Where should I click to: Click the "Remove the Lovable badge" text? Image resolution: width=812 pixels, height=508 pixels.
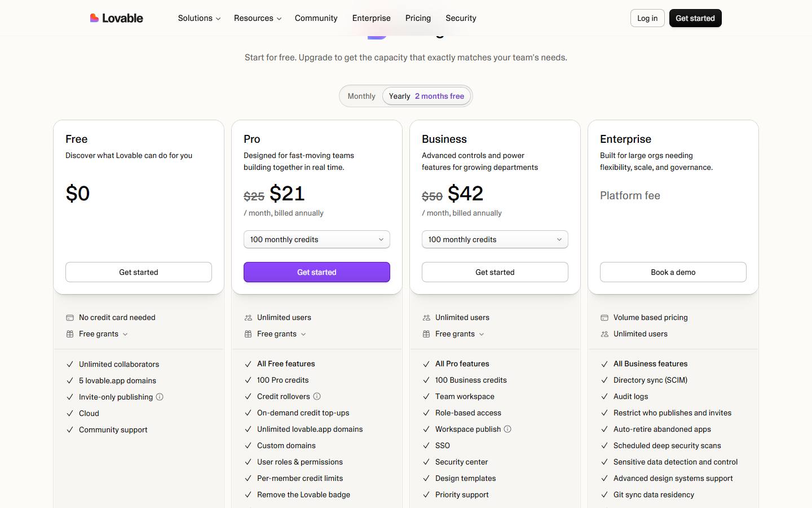303,495
